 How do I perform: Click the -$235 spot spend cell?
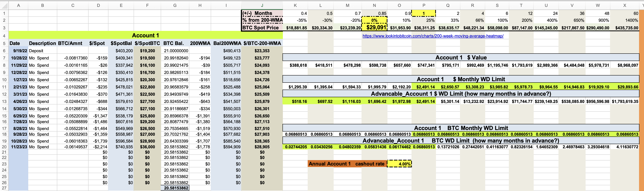coord(98,87)
